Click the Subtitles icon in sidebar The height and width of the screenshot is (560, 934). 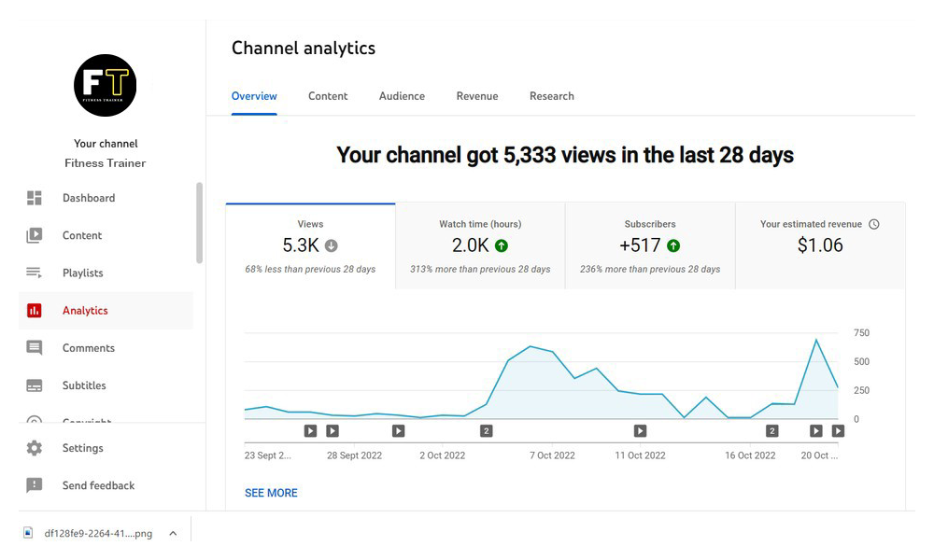35,385
